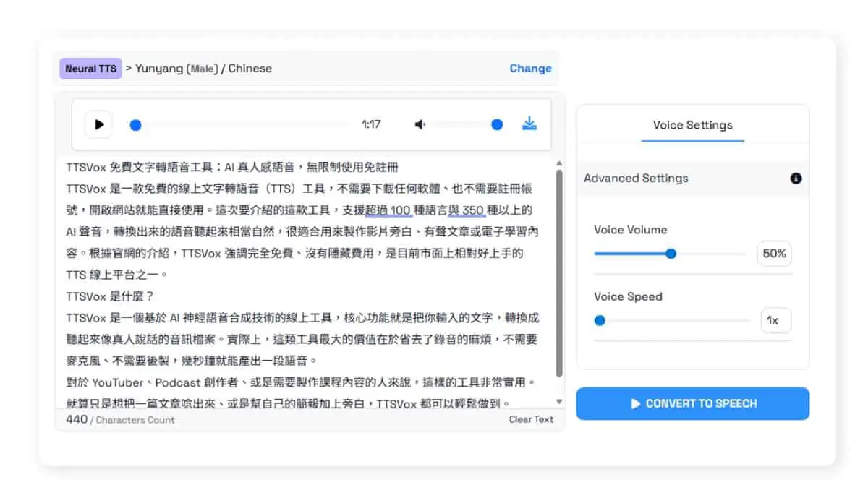Click the Neural TTS badge
Image resolution: width=868 pixels, height=503 pixels.
(90, 69)
